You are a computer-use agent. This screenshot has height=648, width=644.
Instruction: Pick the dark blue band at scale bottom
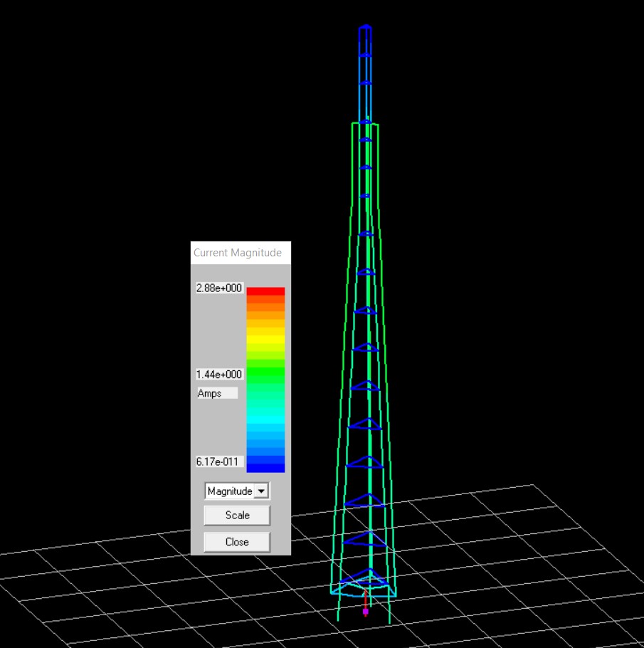pyautogui.click(x=265, y=468)
